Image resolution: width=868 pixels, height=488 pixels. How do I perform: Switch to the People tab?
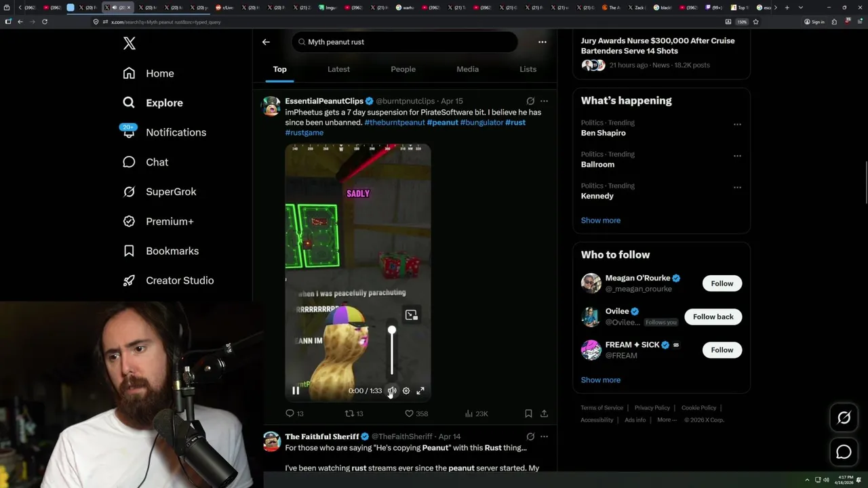(403, 69)
